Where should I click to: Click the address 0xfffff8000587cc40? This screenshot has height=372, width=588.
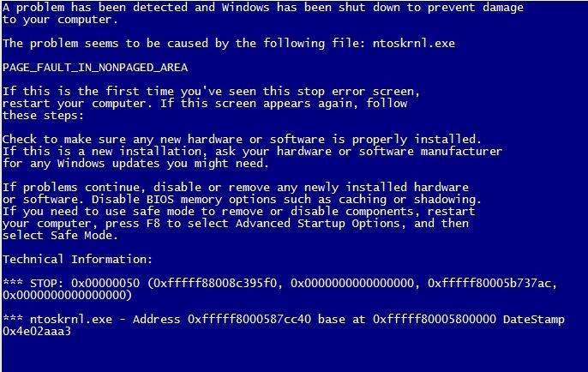coord(249,320)
